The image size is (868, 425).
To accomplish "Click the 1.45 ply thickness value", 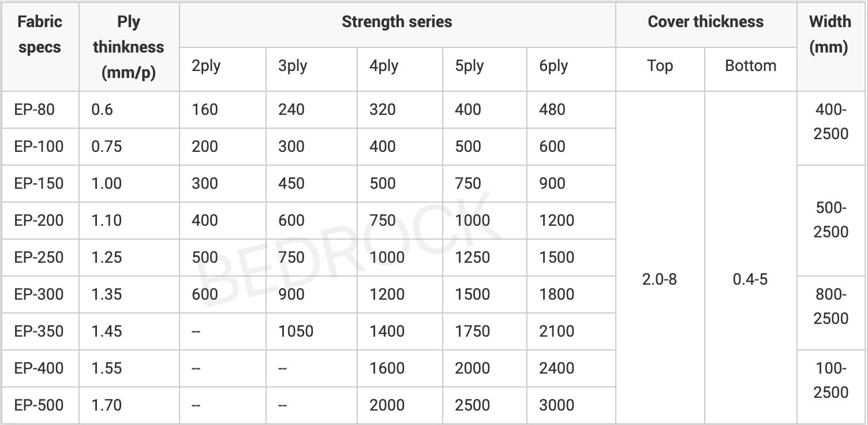I will click(107, 331).
